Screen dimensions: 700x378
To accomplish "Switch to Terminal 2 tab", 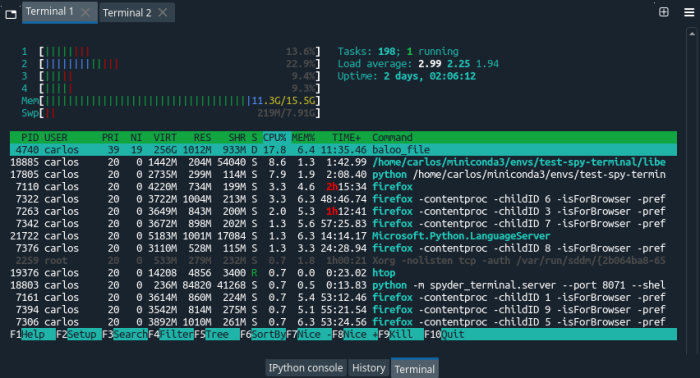I will 127,12.
